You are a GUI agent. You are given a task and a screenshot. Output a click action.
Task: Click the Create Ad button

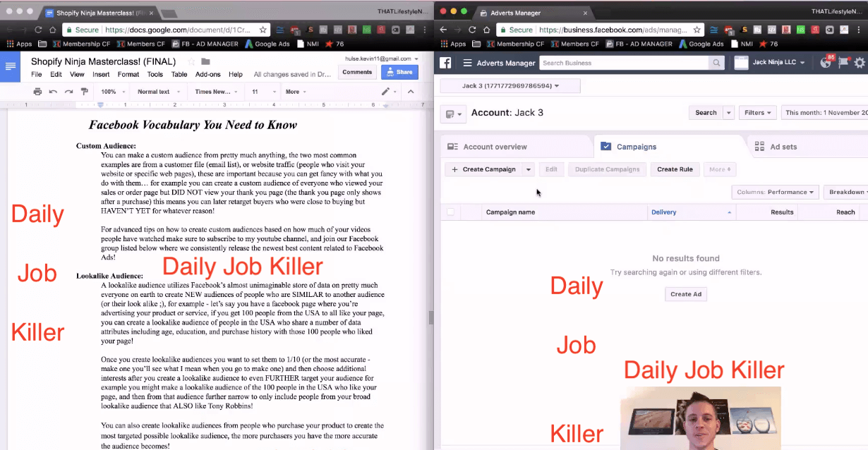pyautogui.click(x=686, y=294)
